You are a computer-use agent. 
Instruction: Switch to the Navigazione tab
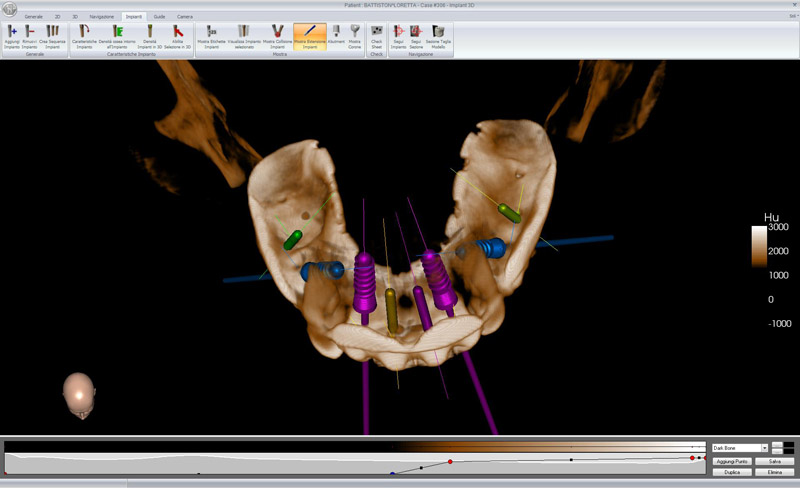pos(101,17)
